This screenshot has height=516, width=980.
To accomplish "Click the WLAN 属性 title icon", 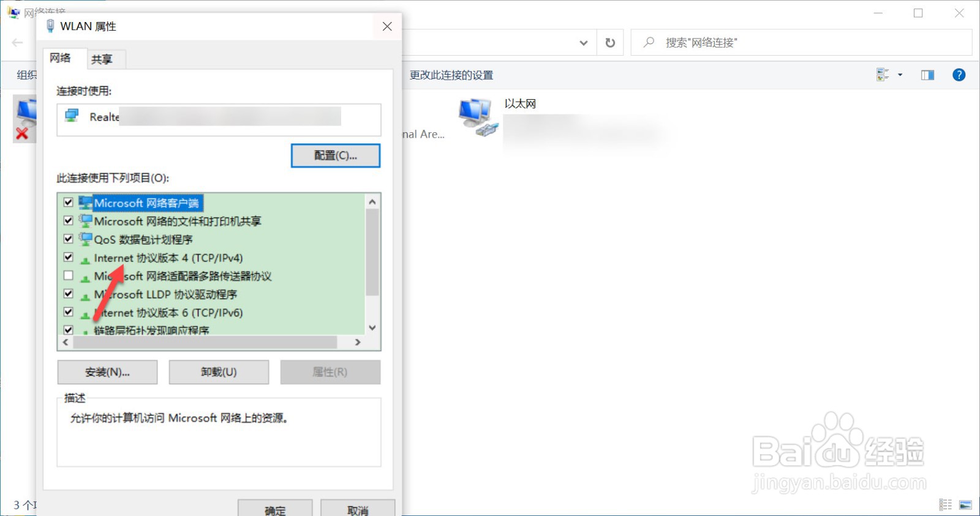I will (x=51, y=26).
